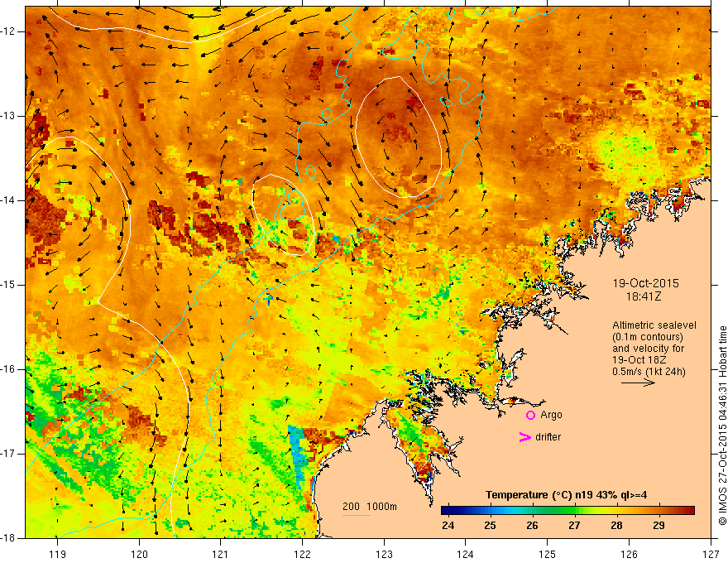Click the '18:41Z' time text

[x=644, y=296]
